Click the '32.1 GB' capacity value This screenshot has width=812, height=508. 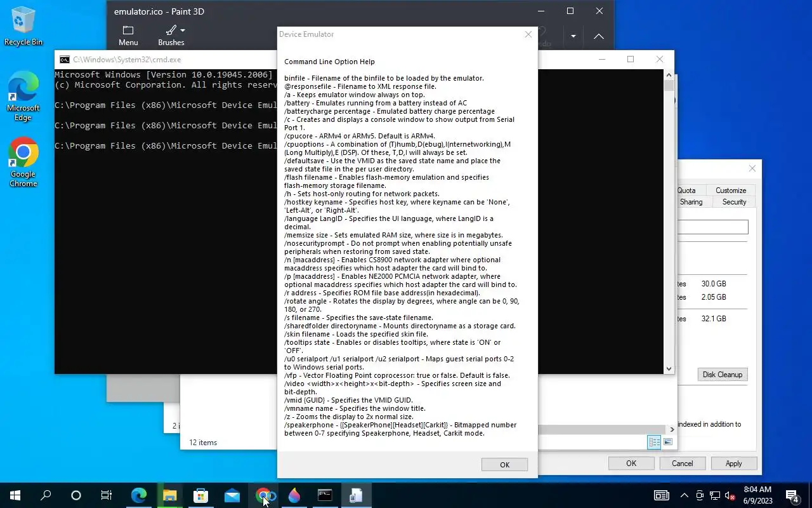(714, 319)
